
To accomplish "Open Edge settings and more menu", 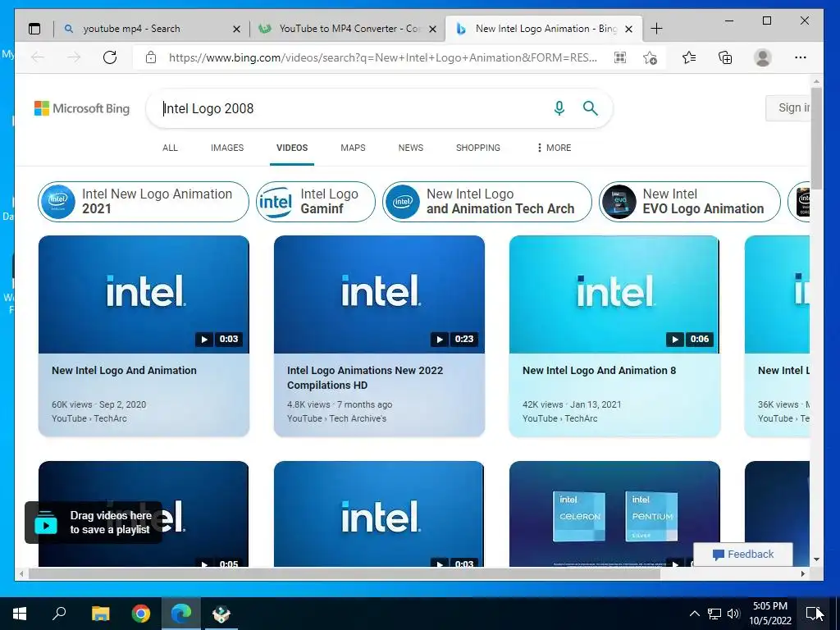I will (x=801, y=57).
